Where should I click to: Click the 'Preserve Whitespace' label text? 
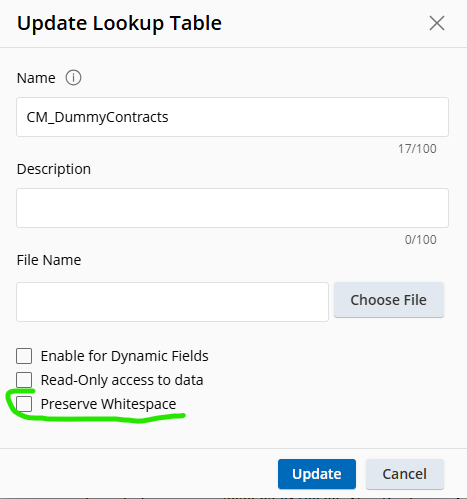point(108,404)
